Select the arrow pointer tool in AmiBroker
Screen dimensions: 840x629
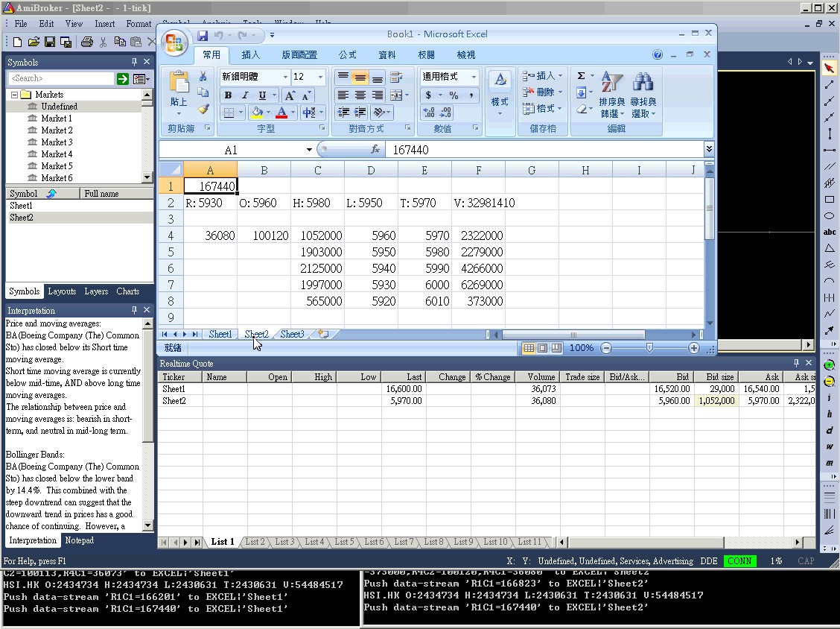coord(830,68)
